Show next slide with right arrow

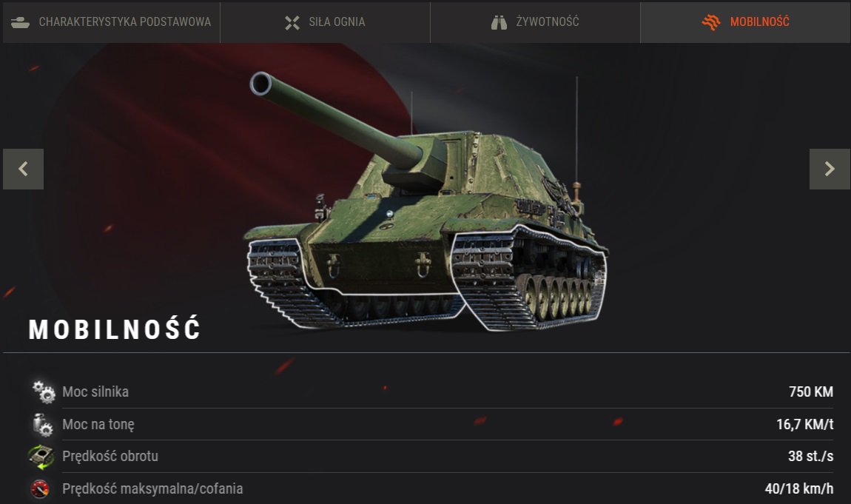coord(830,169)
